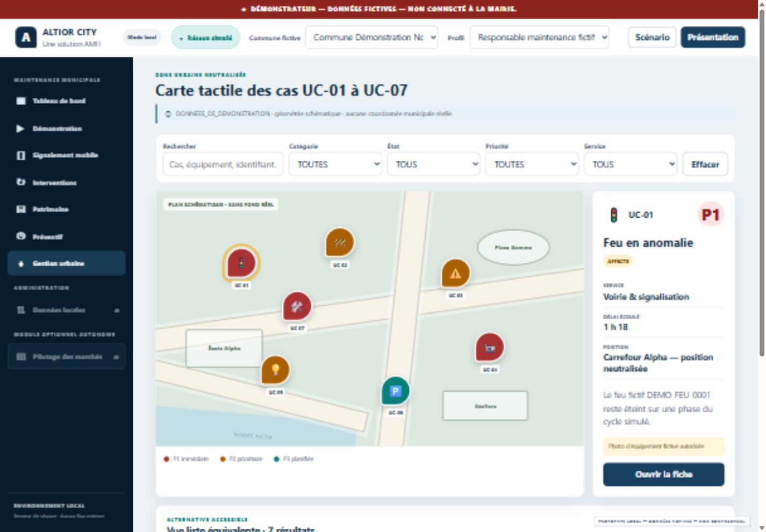766x532 pixels.
Task: Click the AFFECTÉ status tag
Action: coord(618,261)
